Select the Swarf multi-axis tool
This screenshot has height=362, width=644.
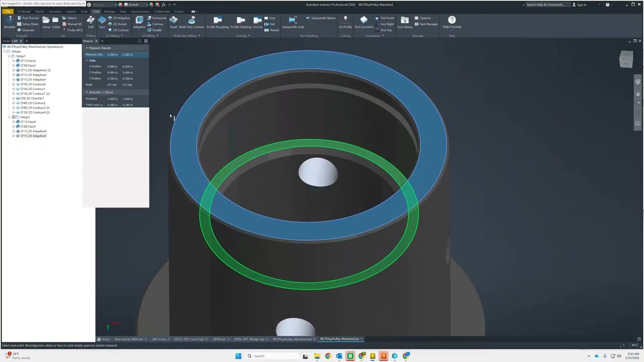click(x=174, y=22)
